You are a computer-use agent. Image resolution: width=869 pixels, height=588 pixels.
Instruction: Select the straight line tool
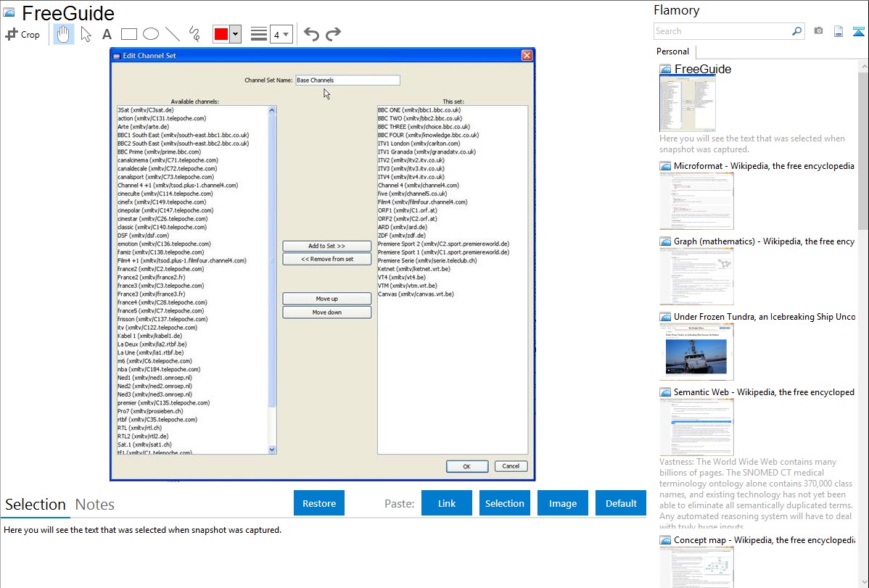click(x=173, y=34)
